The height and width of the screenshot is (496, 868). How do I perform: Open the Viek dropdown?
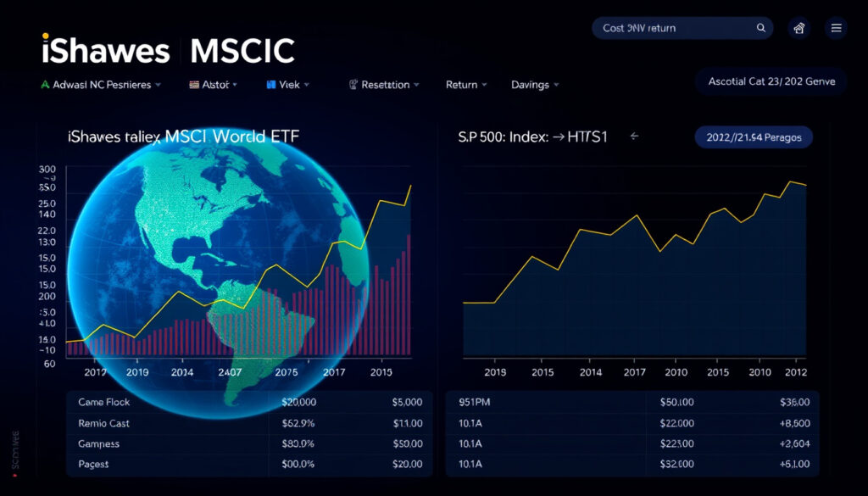coord(307,86)
